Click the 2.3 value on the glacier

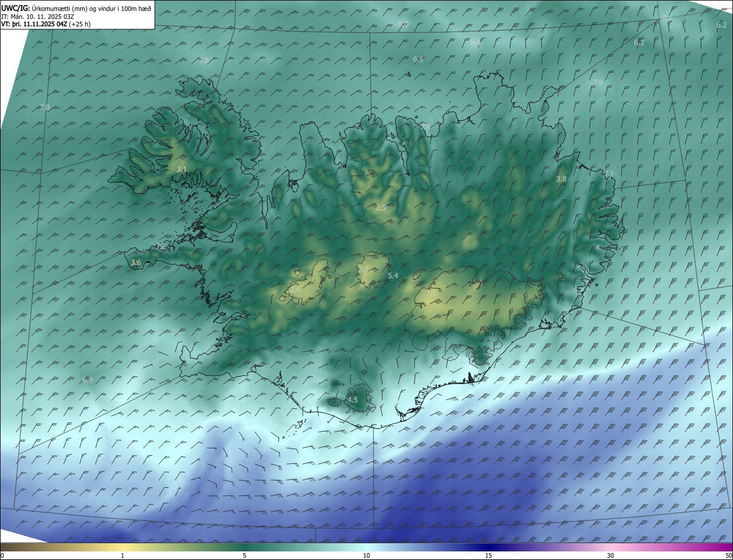pos(363,269)
